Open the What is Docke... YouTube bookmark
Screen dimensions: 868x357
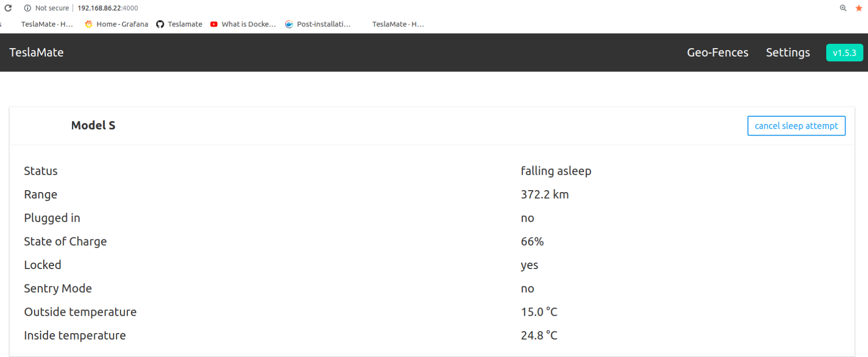point(243,24)
